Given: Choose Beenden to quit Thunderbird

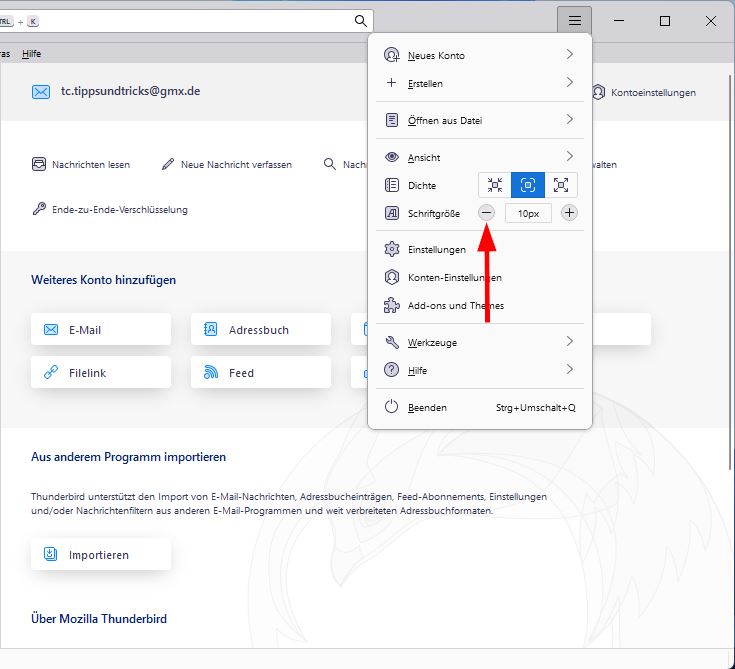Looking at the screenshot, I should pyautogui.click(x=427, y=408).
